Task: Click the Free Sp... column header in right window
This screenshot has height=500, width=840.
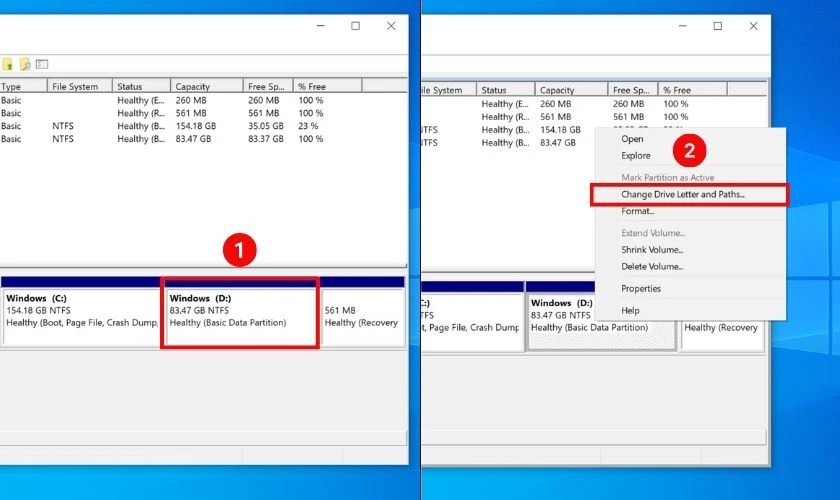Action: click(633, 90)
